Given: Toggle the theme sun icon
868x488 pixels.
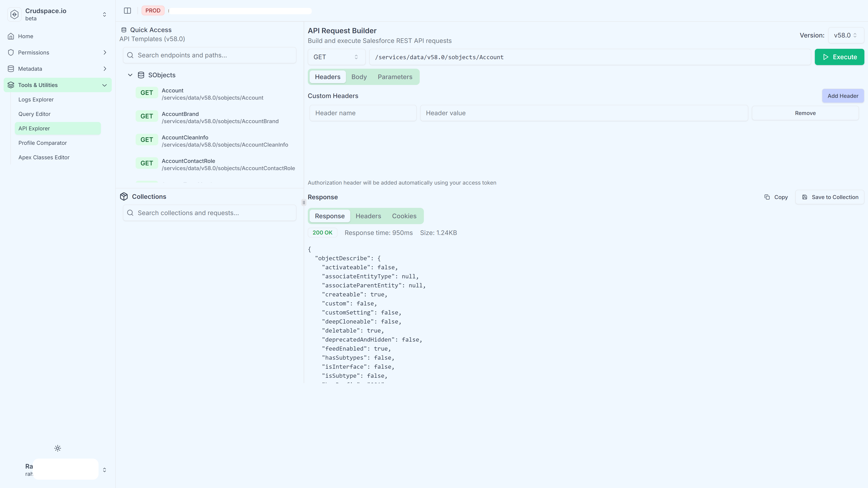Looking at the screenshot, I should pos(57,448).
